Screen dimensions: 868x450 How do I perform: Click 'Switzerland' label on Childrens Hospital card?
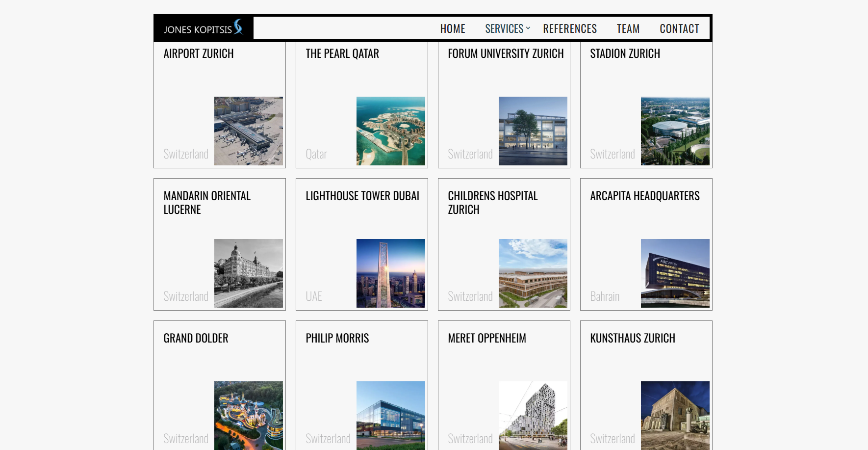point(470,296)
